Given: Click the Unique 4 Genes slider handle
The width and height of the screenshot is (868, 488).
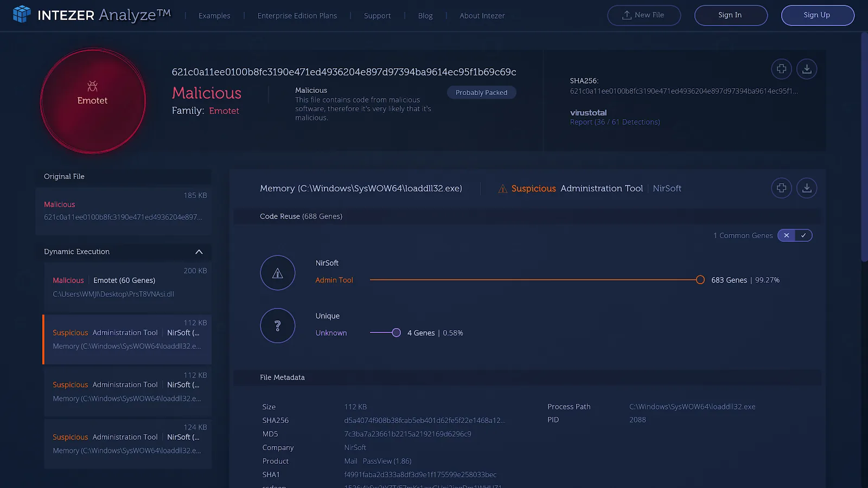Looking at the screenshot, I should (x=397, y=333).
